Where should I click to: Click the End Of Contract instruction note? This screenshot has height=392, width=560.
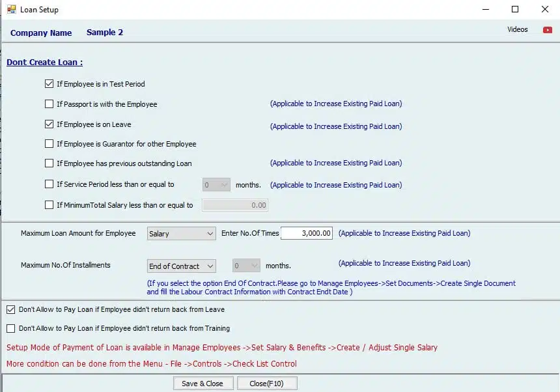coord(331,287)
